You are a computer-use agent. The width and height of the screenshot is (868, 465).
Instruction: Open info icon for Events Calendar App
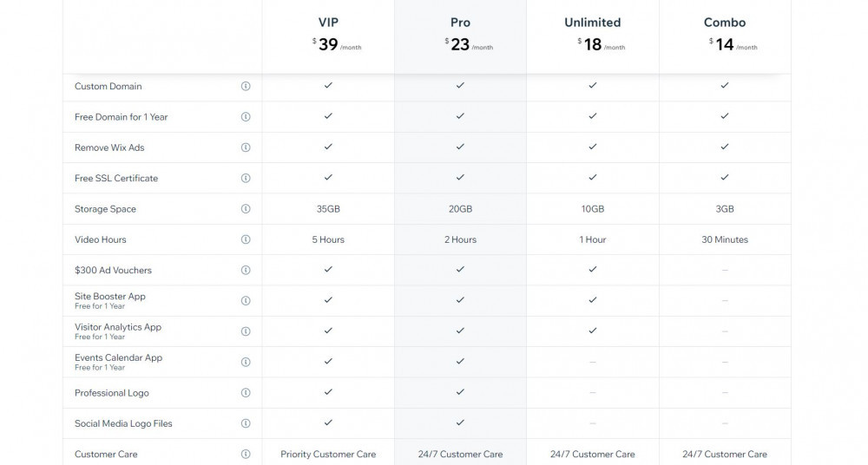pyautogui.click(x=246, y=362)
